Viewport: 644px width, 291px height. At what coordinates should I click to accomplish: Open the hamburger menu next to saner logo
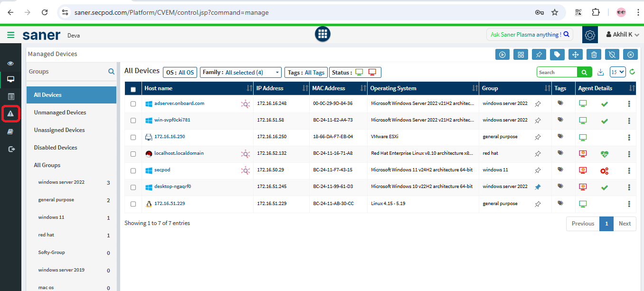coord(10,35)
